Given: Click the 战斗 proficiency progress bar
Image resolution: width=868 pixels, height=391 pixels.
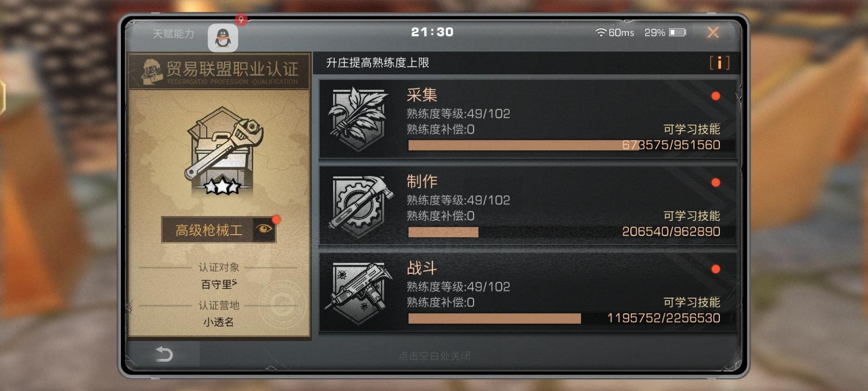Looking at the screenshot, I should pos(571,318).
